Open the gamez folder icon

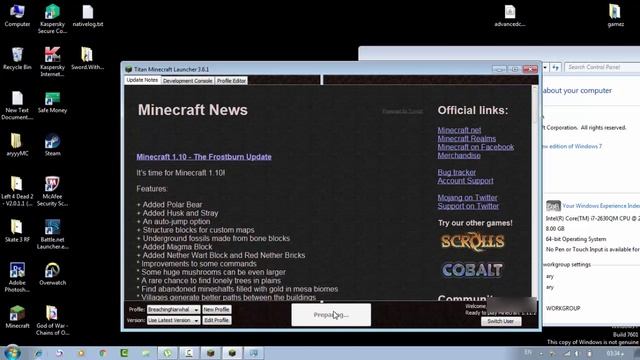pos(615,16)
